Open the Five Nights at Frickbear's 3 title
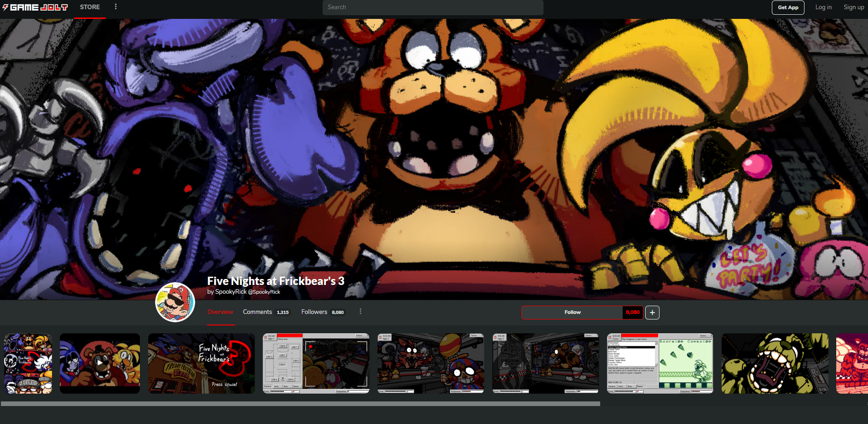 coord(276,281)
